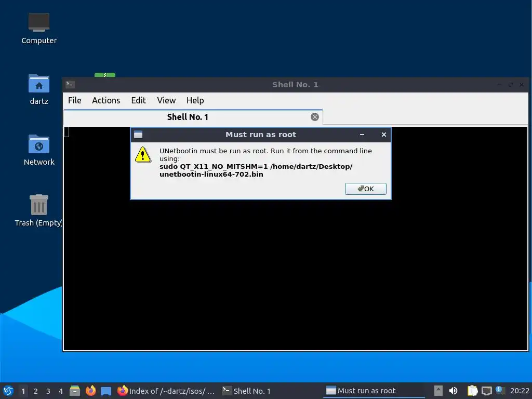Open the volume control tray icon

click(453, 391)
